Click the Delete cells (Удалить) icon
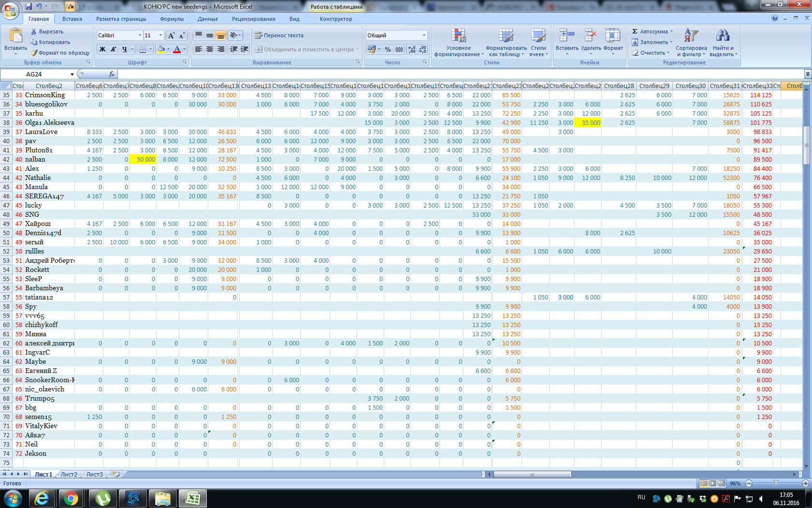 [x=591, y=36]
